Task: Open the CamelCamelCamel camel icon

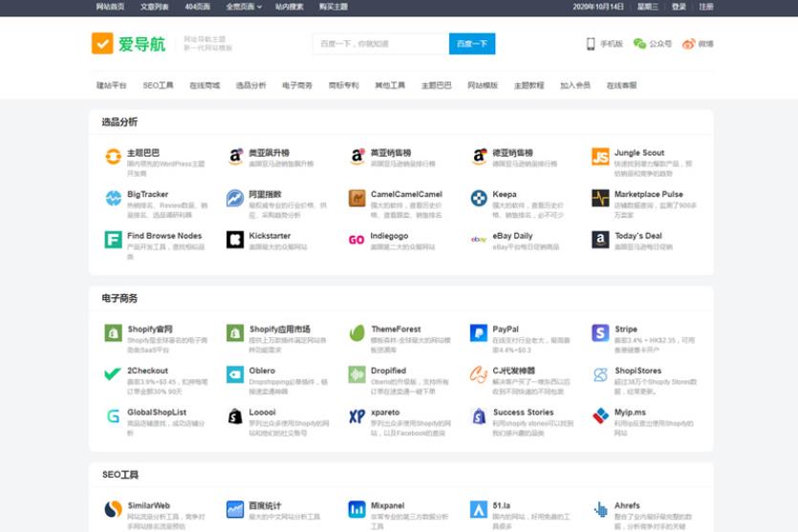Action: [x=356, y=198]
